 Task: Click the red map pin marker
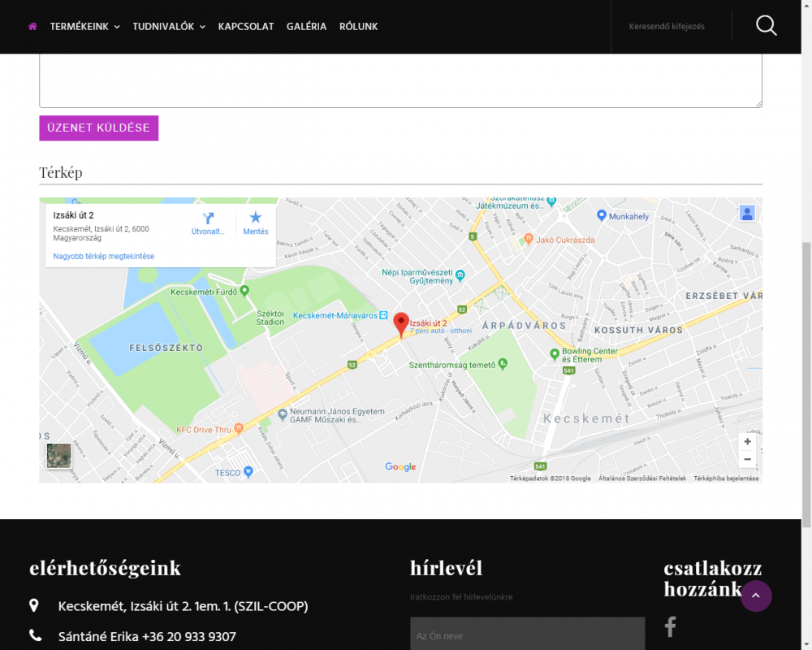tap(401, 324)
